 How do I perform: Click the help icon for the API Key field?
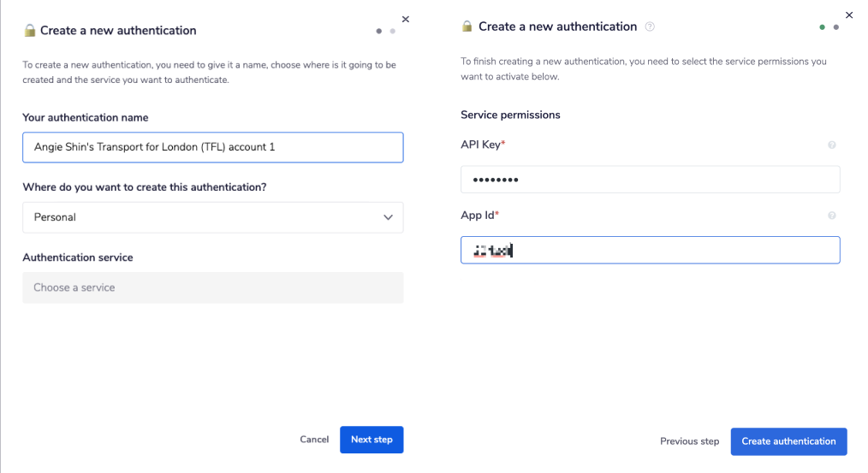832,145
